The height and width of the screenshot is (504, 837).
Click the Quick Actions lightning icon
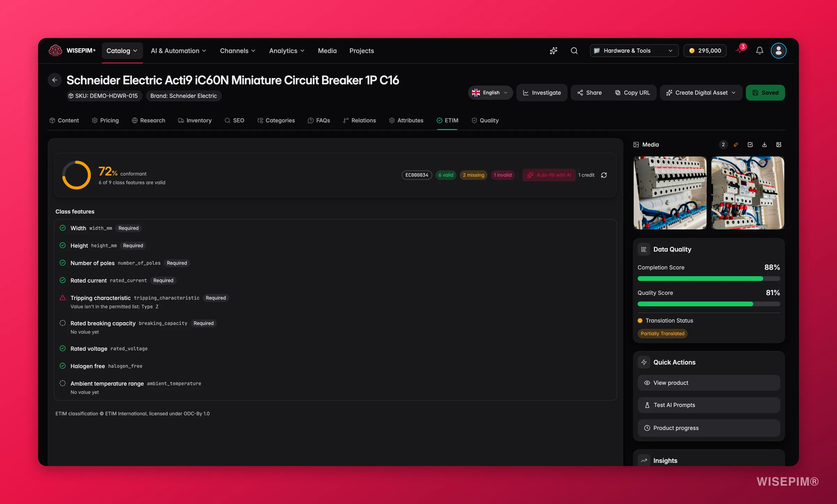tap(644, 362)
